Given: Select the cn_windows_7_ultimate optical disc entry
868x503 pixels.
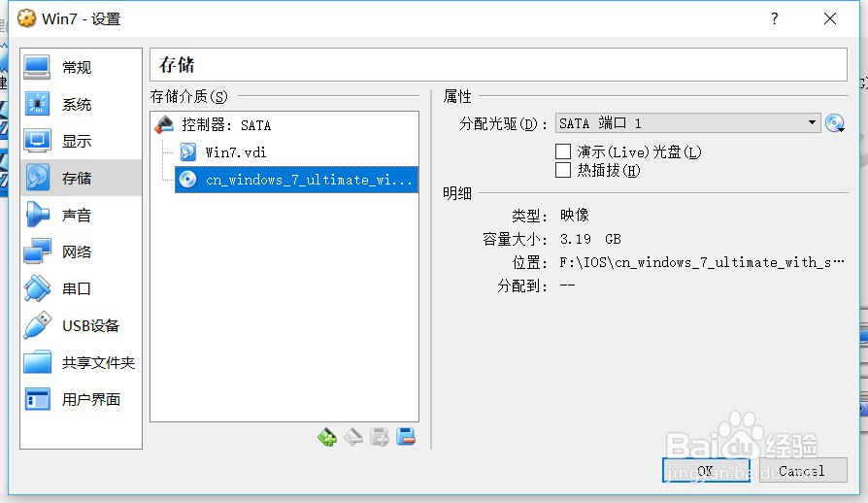Looking at the screenshot, I should click(296, 180).
